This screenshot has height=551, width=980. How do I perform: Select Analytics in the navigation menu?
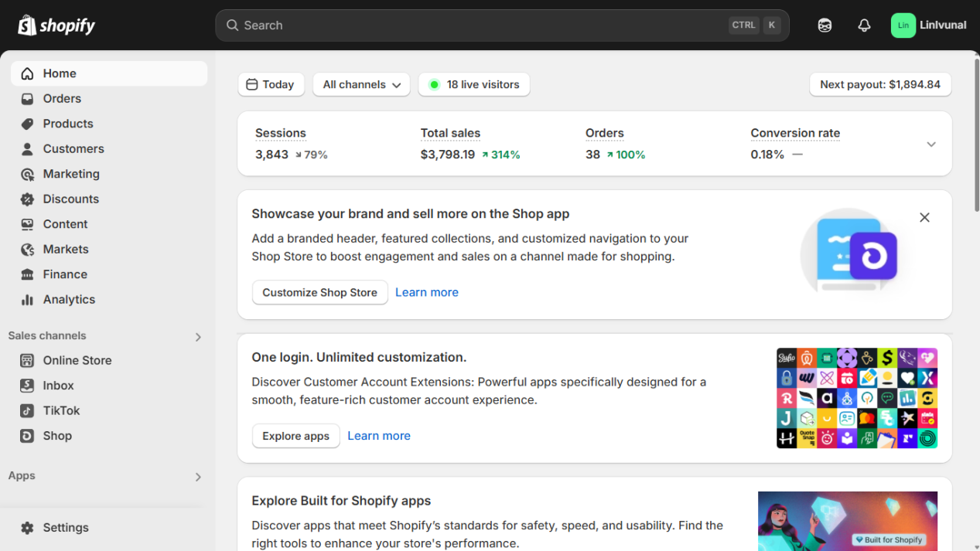coord(69,300)
